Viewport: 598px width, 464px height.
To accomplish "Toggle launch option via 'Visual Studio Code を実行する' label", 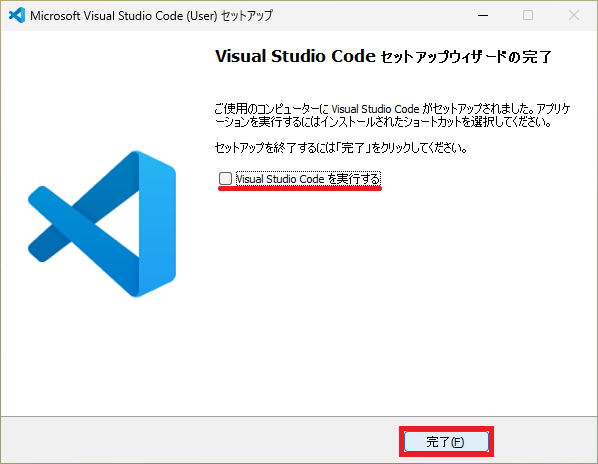I will [x=308, y=179].
